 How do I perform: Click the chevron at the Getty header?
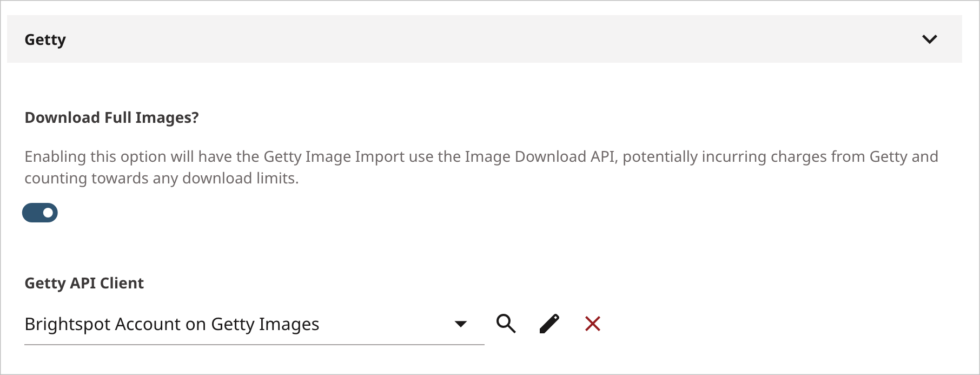(x=929, y=39)
